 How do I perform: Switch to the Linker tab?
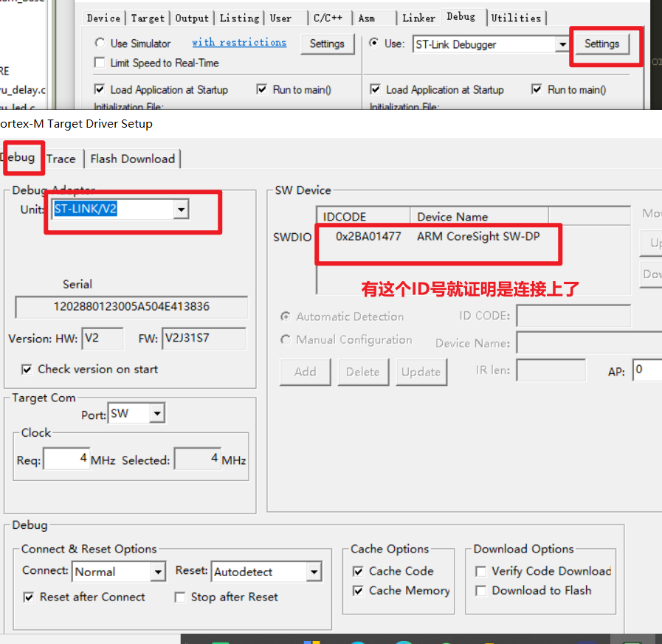(x=418, y=18)
